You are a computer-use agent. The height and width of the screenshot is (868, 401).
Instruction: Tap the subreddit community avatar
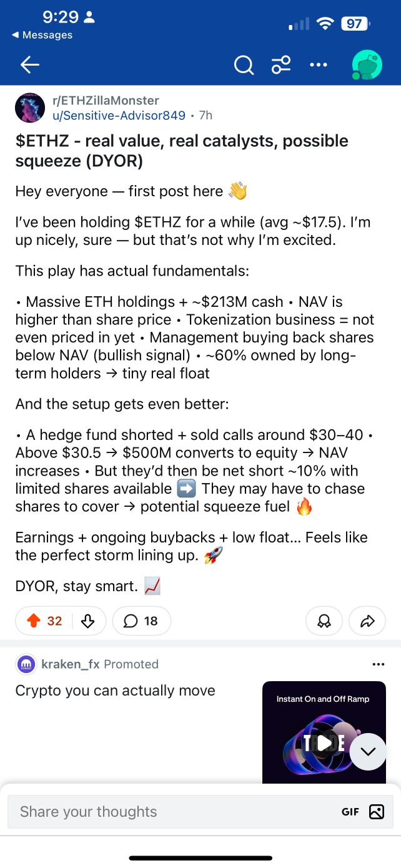tap(30, 108)
